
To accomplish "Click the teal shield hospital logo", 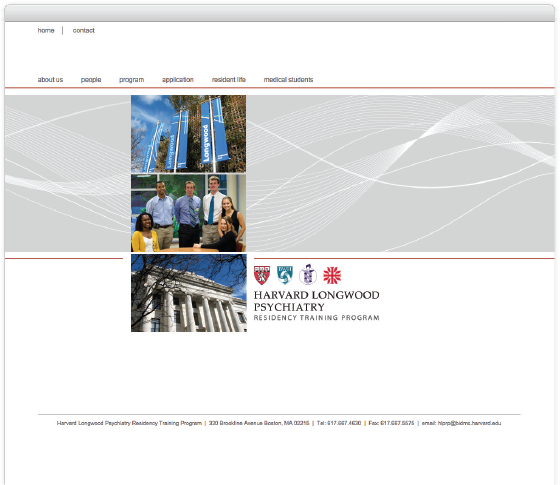I will [x=285, y=275].
